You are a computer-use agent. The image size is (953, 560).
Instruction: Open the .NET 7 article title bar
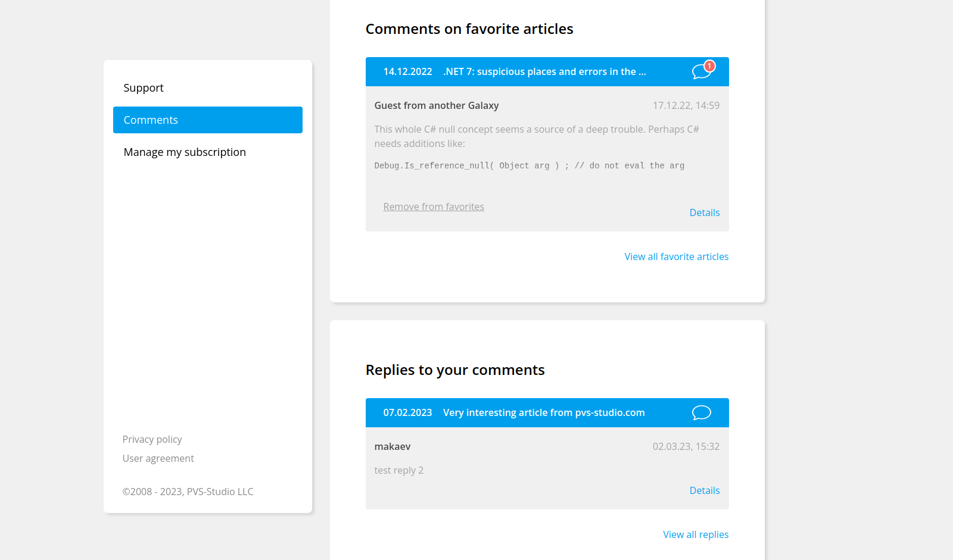[x=544, y=71]
